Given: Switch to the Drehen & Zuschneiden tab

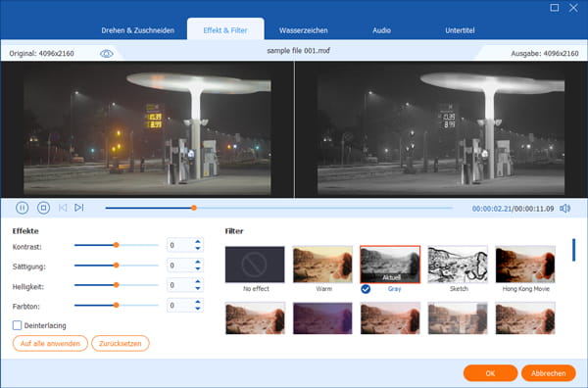Looking at the screenshot, I should pyautogui.click(x=137, y=30).
